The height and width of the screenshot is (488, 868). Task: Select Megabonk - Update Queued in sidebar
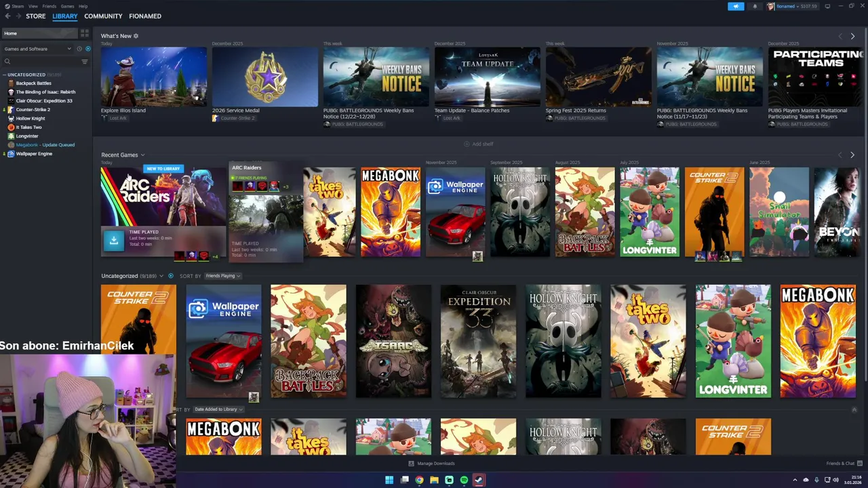point(45,145)
